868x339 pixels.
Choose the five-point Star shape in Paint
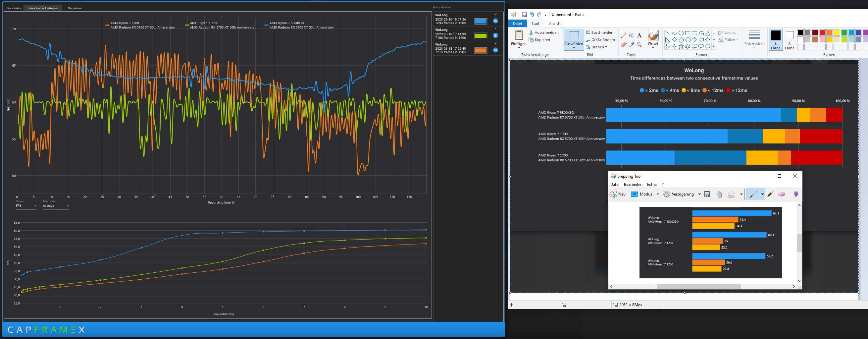point(681,46)
